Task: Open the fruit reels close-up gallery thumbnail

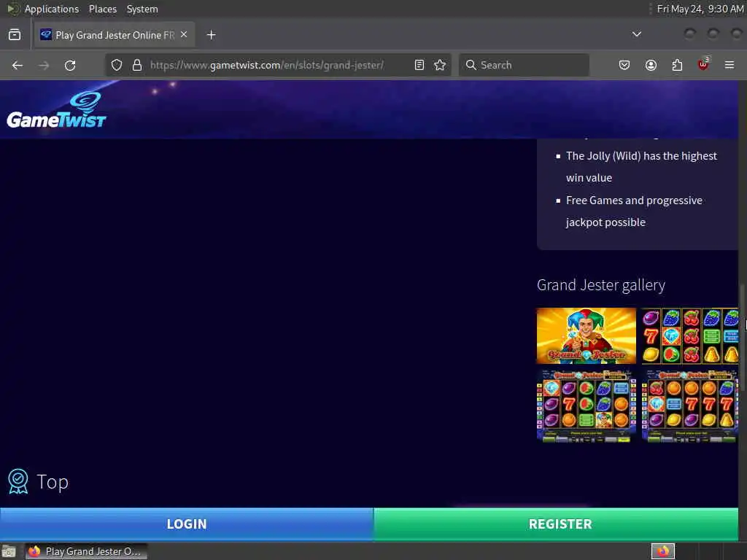Action: pyautogui.click(x=690, y=335)
